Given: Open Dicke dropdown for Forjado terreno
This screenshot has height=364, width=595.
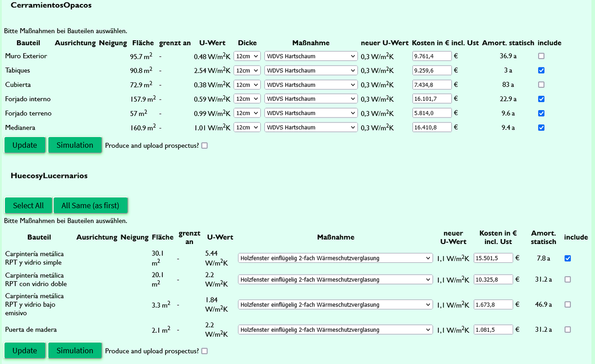Looking at the screenshot, I should [247, 113].
